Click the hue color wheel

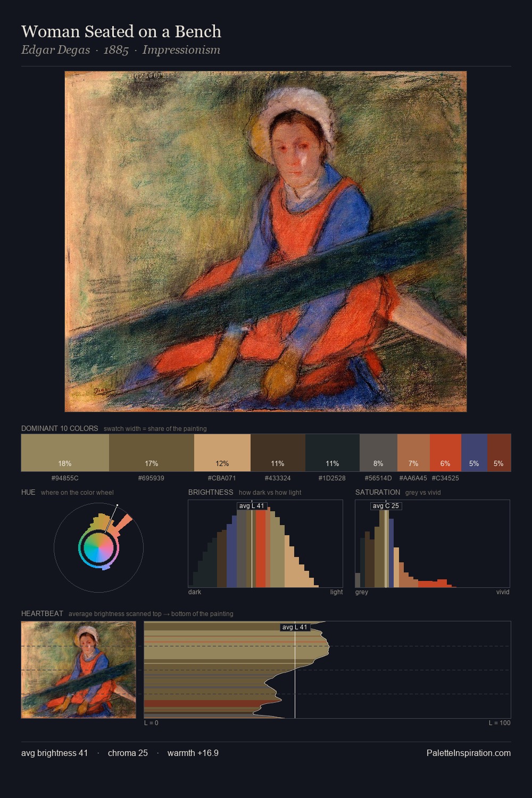click(98, 547)
